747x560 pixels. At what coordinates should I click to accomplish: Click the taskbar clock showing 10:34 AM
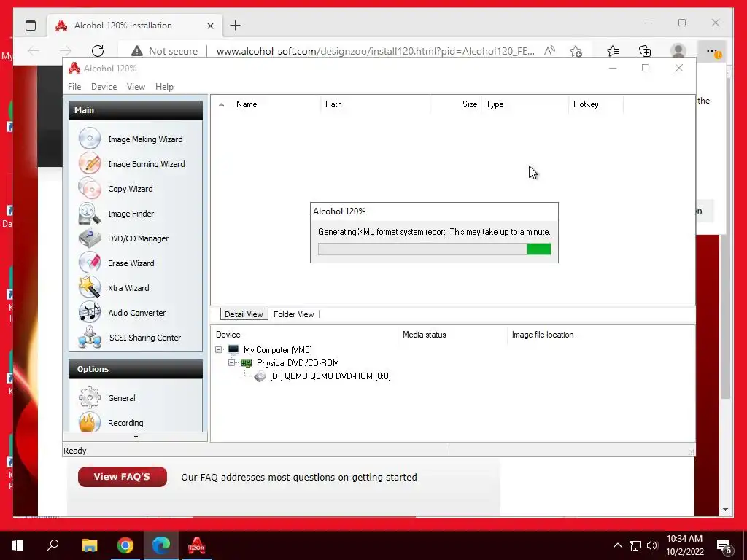tap(684, 545)
